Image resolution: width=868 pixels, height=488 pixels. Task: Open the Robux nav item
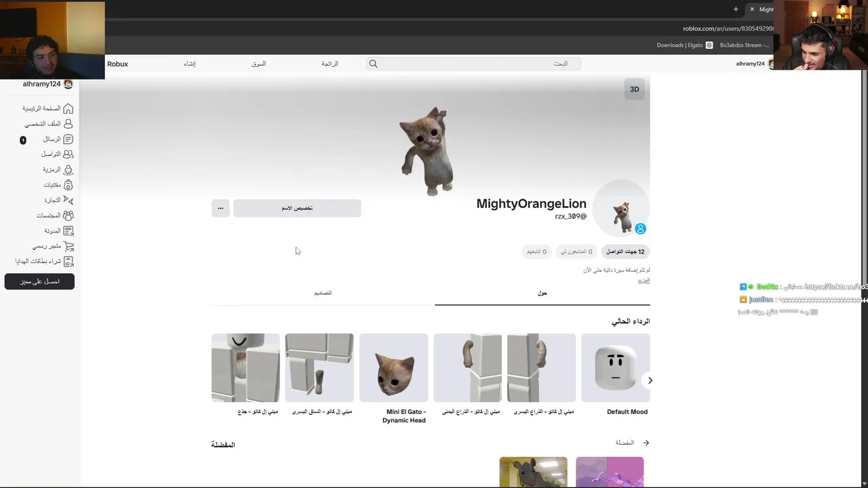tap(117, 64)
